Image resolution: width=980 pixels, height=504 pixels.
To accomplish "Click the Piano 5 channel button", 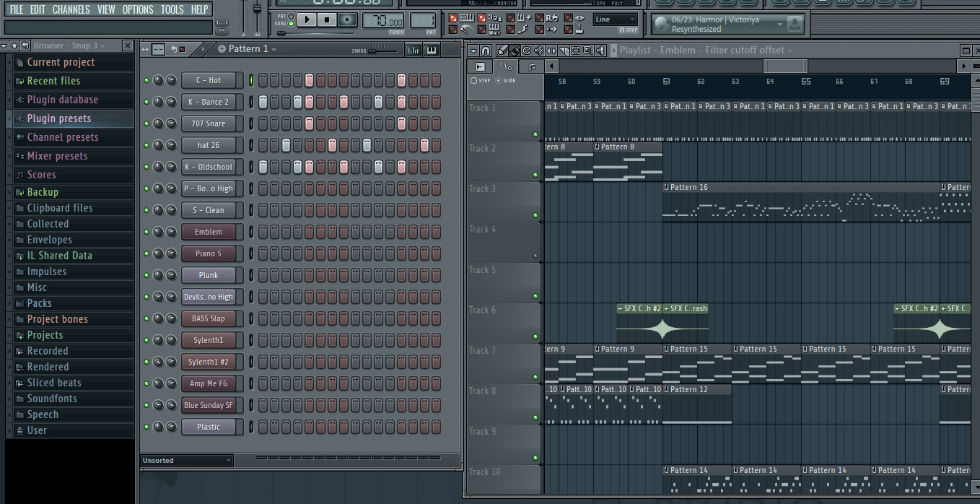I will 209,253.
